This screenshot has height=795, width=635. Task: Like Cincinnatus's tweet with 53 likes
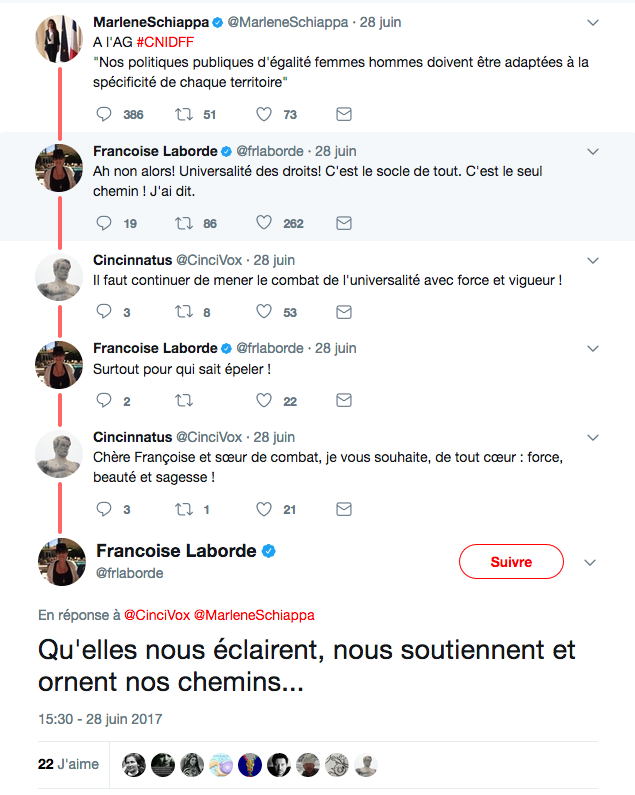(x=264, y=312)
